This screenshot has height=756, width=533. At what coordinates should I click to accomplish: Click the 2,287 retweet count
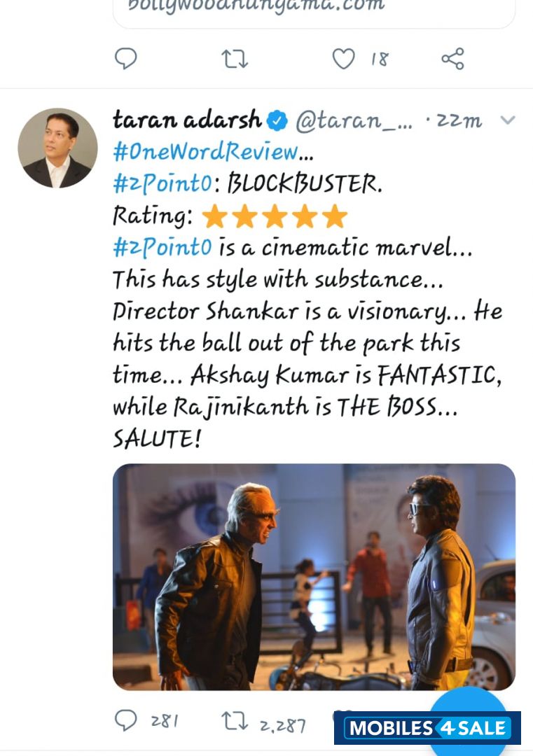pos(282,725)
